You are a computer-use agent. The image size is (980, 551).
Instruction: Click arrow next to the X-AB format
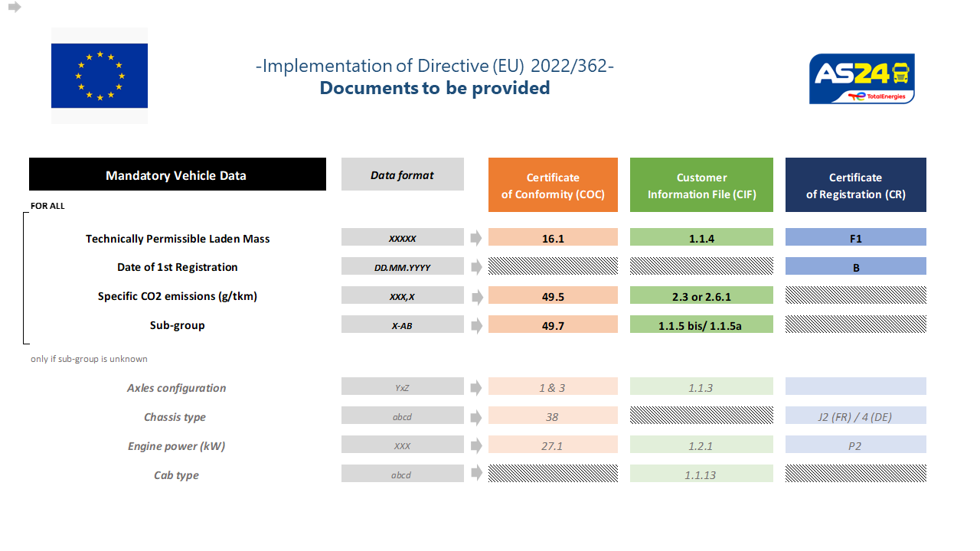coord(476,325)
